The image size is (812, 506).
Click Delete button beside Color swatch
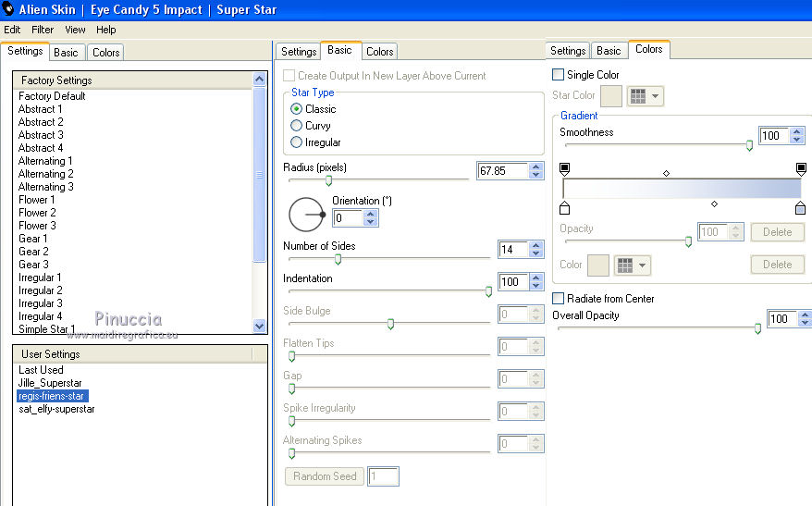(777, 265)
